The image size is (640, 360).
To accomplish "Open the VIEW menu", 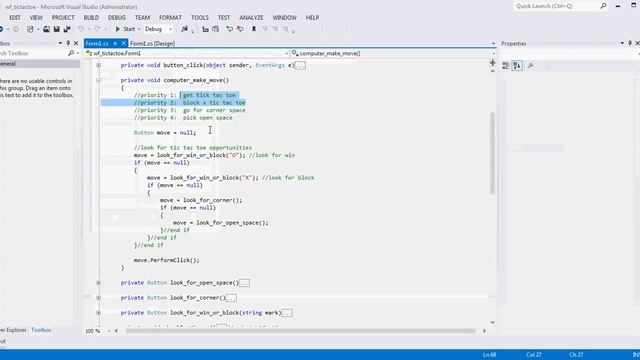I will coord(36,18).
